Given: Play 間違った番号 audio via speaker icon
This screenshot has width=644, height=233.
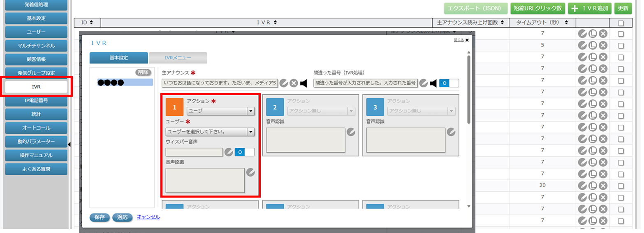Looking at the screenshot, I should (x=433, y=84).
